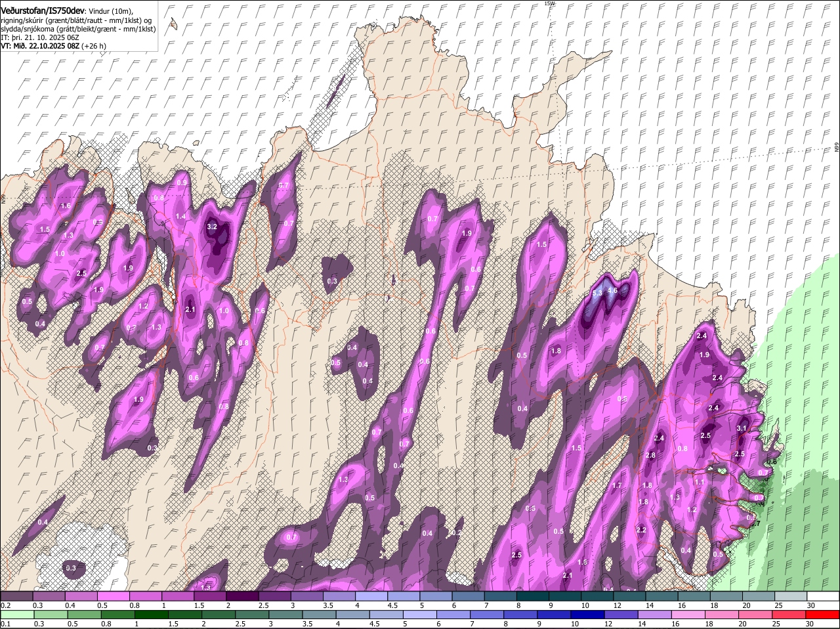Click the lilac 14–16 rain legend swatch
Viewport: 840px width, 629px height.
click(656, 615)
